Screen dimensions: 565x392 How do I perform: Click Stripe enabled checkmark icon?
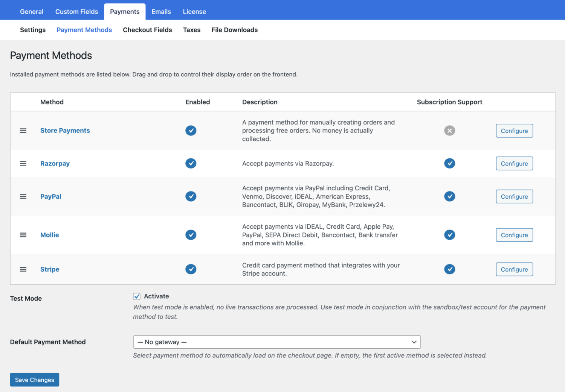click(x=191, y=269)
